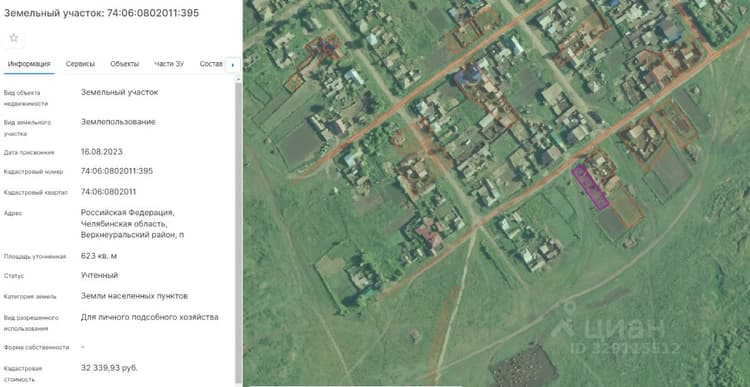Click the Кадастровый квартал label

(x=36, y=192)
